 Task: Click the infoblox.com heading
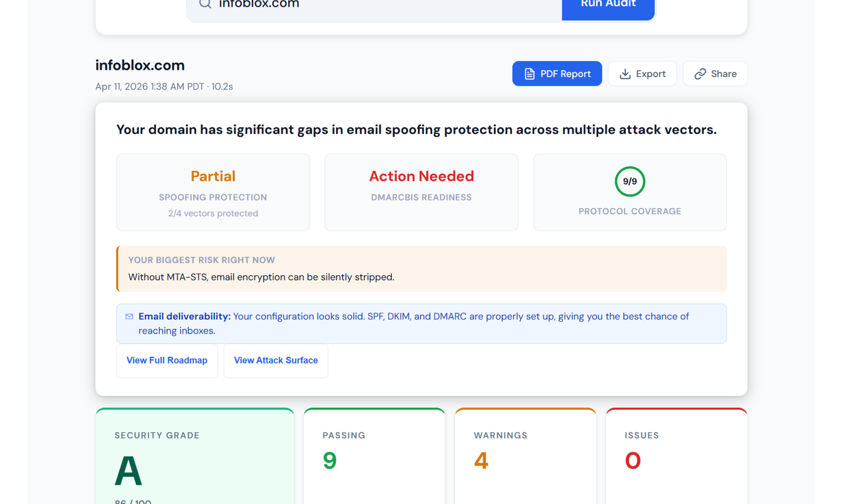pos(140,65)
